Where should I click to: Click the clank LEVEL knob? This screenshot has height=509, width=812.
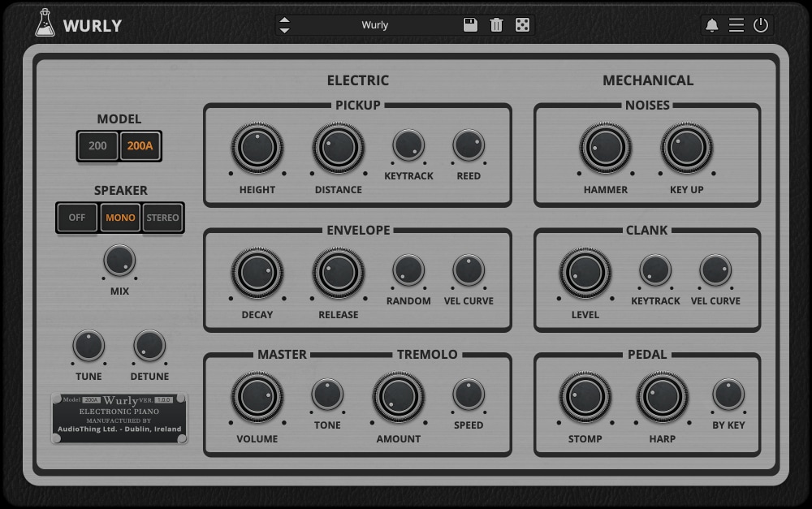click(x=585, y=273)
